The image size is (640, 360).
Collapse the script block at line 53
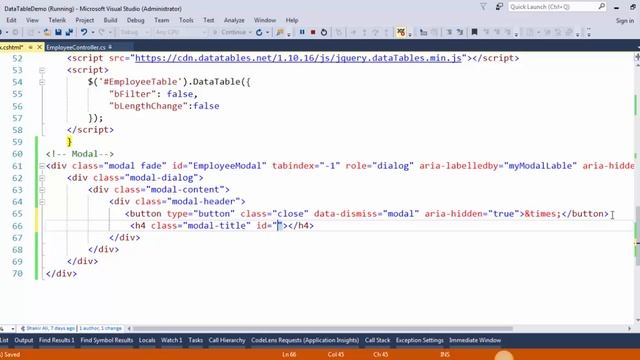(42, 70)
